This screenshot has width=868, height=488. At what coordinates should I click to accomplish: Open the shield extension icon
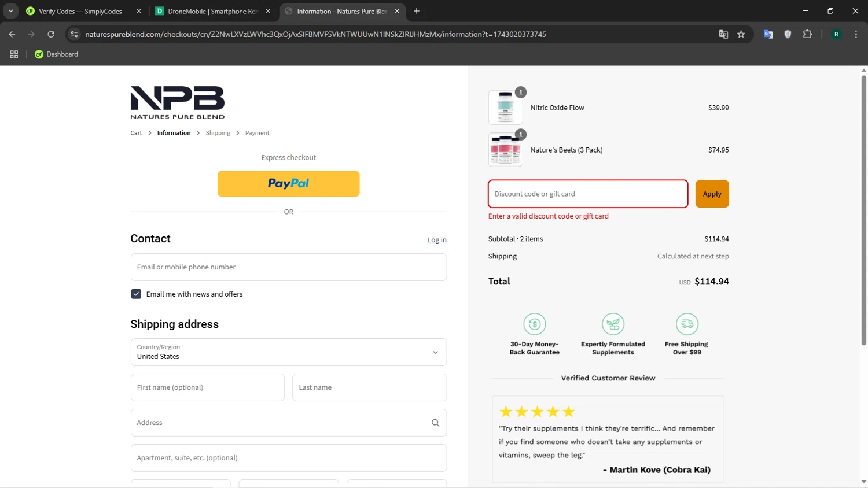tap(788, 34)
